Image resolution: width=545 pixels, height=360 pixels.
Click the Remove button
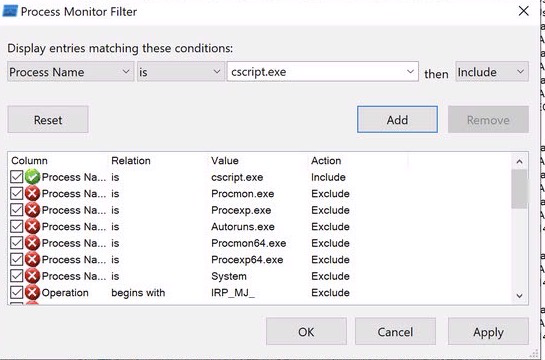coord(488,120)
